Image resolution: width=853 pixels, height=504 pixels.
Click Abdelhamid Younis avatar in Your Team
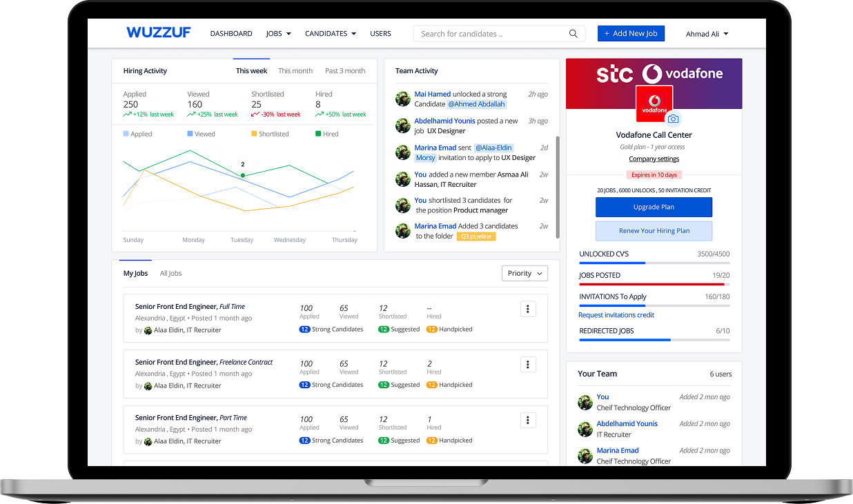(585, 429)
